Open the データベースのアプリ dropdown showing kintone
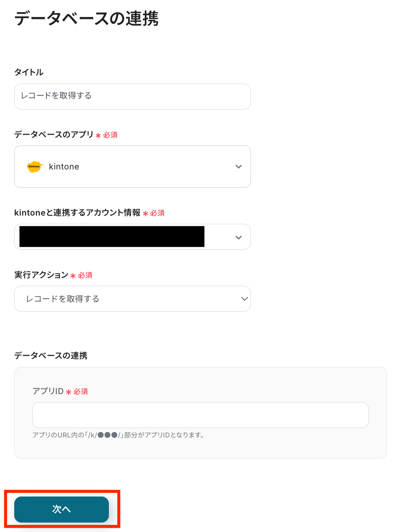The width and height of the screenshot is (400, 532). (133, 167)
